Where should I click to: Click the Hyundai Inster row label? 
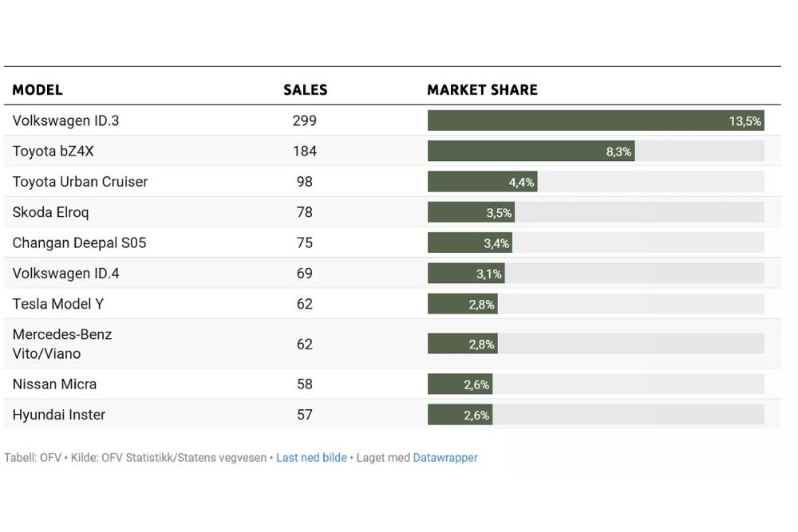59,415
